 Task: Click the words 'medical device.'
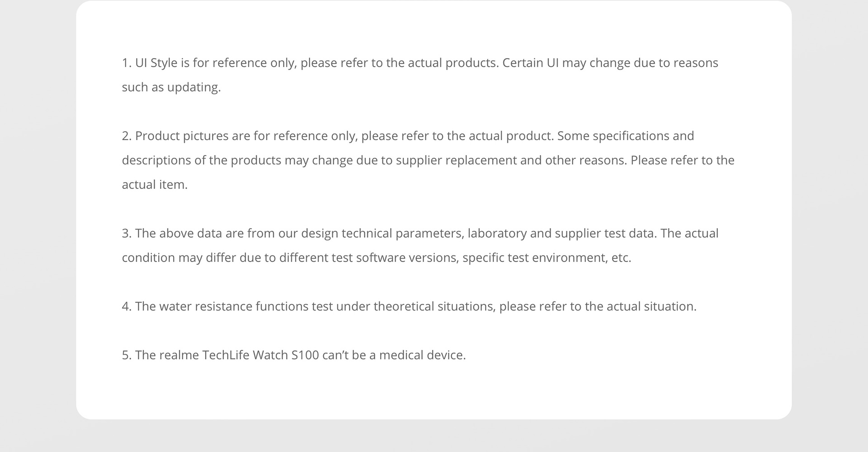(x=422, y=356)
